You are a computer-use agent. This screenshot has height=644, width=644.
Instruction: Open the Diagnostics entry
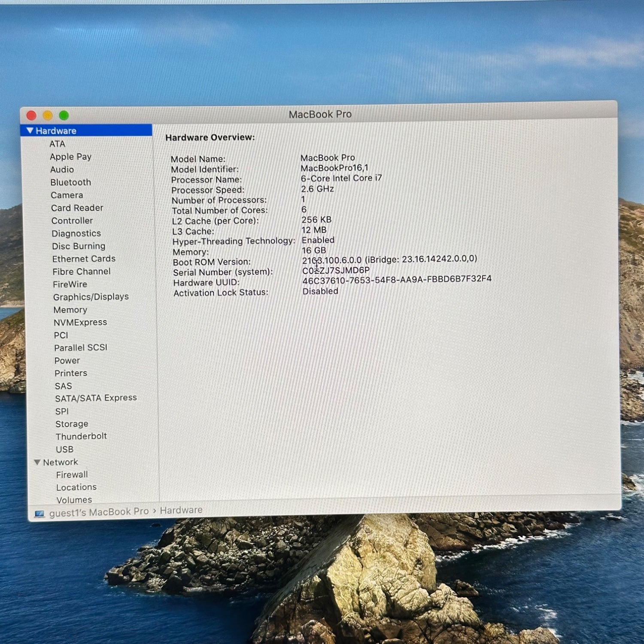(76, 234)
